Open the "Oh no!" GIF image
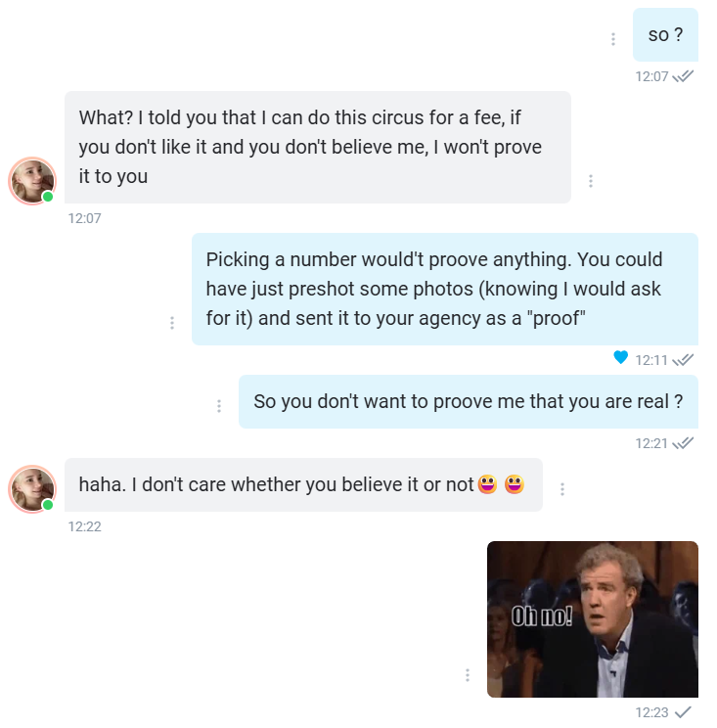 [x=592, y=619]
